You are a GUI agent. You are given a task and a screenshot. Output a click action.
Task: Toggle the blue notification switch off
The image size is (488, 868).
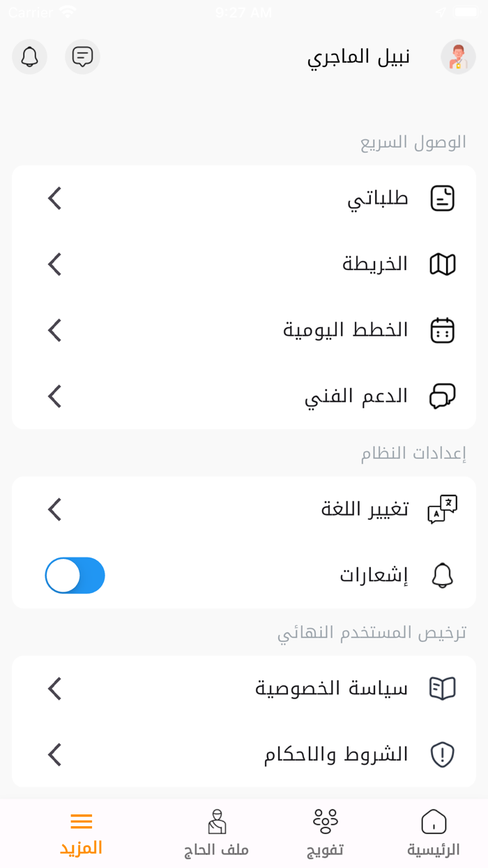coord(75,575)
